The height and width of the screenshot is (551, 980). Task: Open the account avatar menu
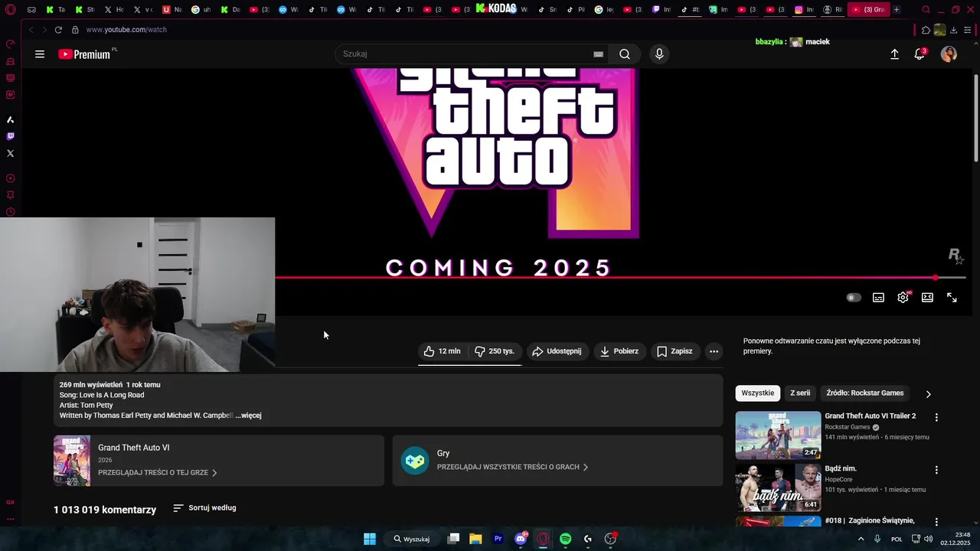[x=949, y=54]
